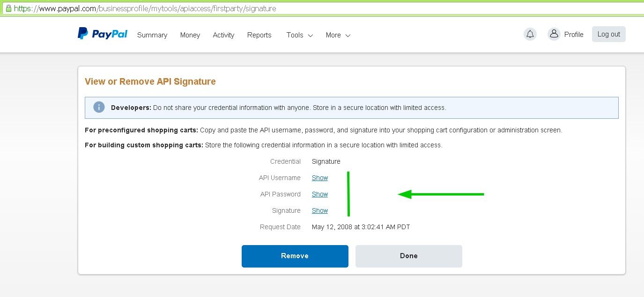Open the Profile link text

pos(574,35)
